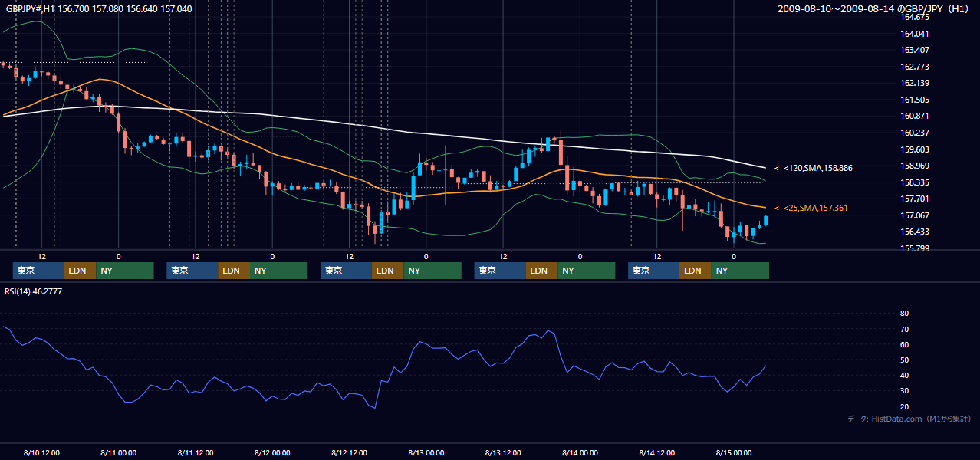Click RSI axis level 20
This screenshot has height=460, width=980.
[904, 406]
